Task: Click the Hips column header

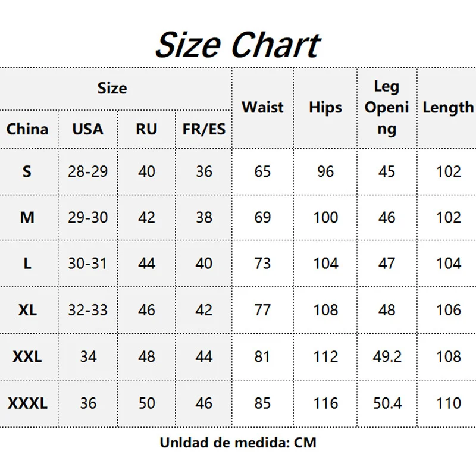Action: [325, 108]
